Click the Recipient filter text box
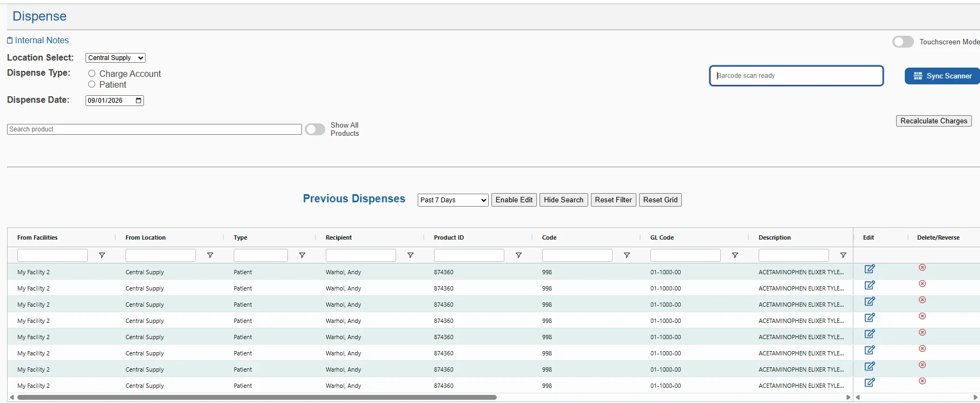The image size is (980, 403). [x=361, y=255]
